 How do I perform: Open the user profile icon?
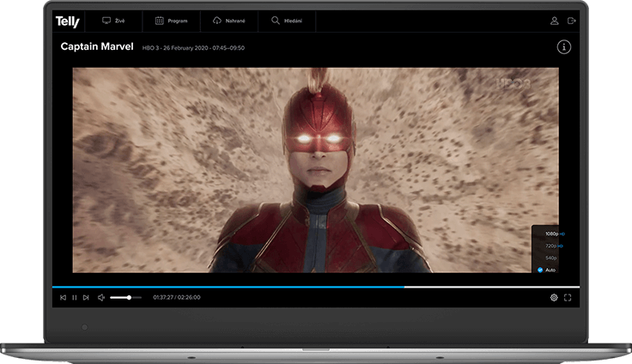[x=555, y=21]
